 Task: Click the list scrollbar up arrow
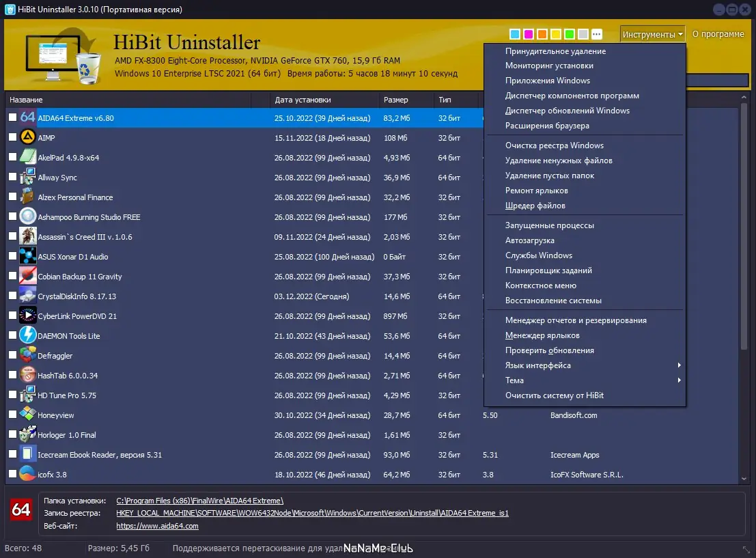point(744,98)
